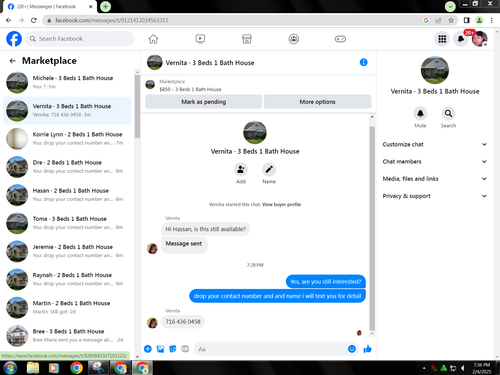Click the 716 436 0458 message bubble
Screen dimensions: 500x375
pyautogui.click(x=183, y=322)
